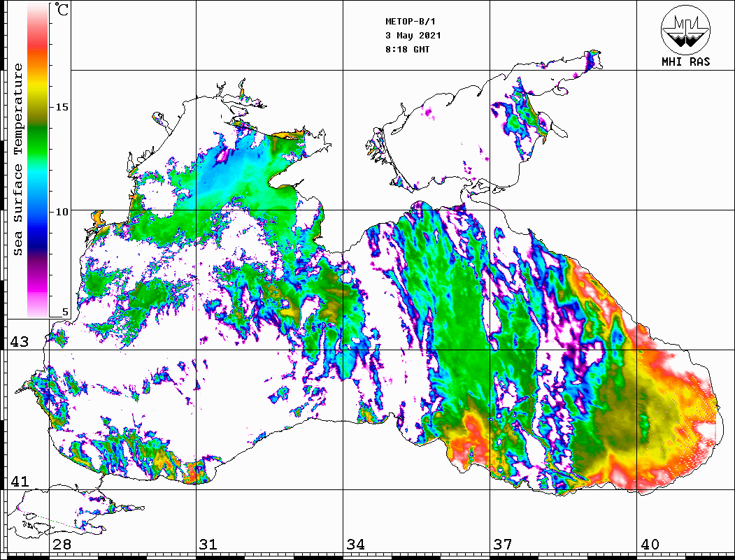Click longitude label 28
The height and width of the screenshot is (560, 735).
62,544
